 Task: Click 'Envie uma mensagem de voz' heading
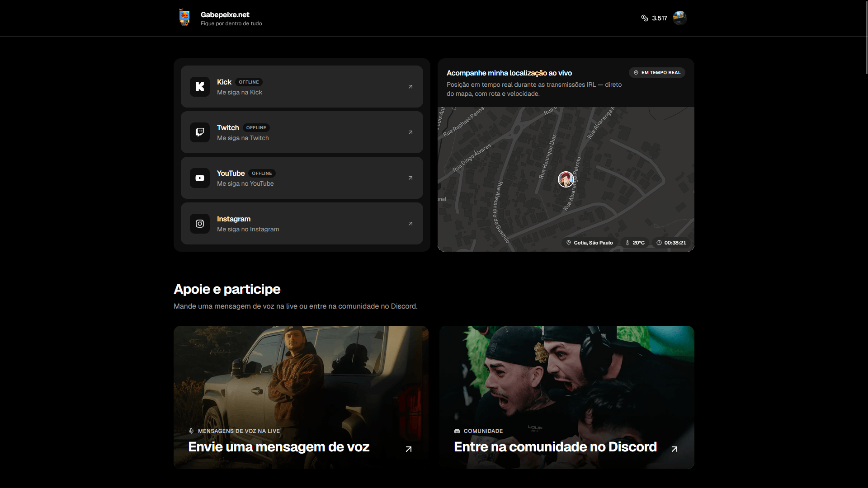(279, 447)
